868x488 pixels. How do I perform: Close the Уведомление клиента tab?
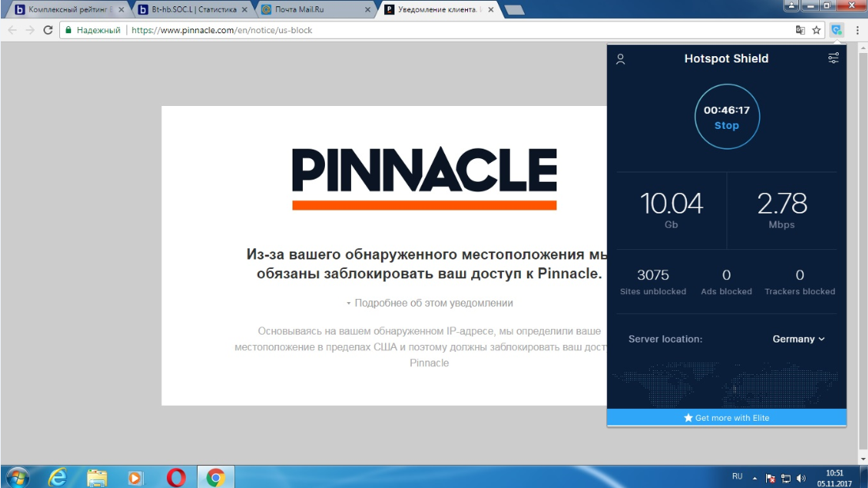[490, 9]
